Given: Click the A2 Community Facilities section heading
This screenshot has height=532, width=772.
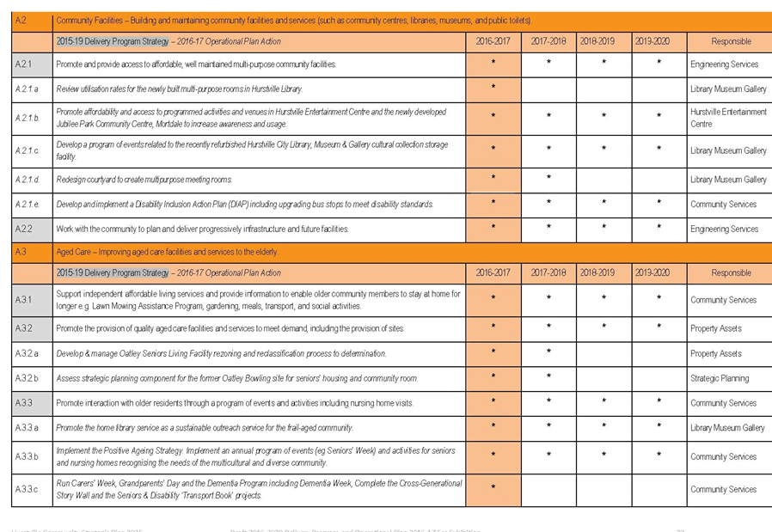Looking at the screenshot, I should 292,20.
